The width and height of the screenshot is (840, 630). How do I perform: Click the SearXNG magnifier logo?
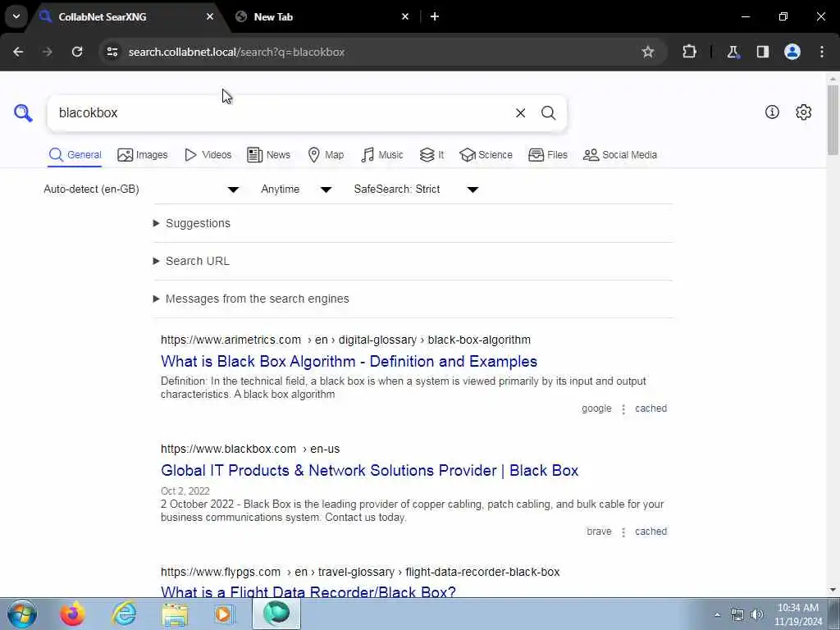(x=23, y=113)
